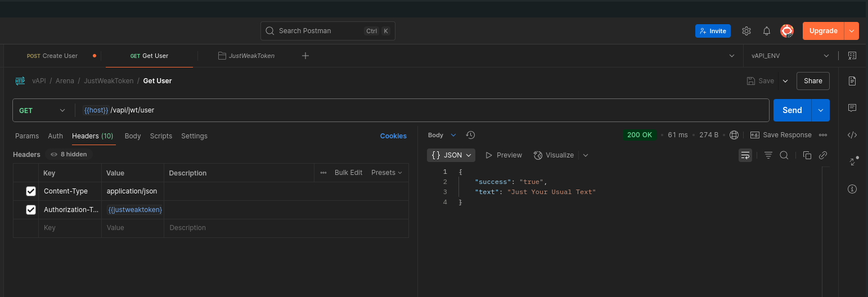Screen dimensions: 868x297
Task: Click the application/json value cell
Action: (x=133, y=191)
